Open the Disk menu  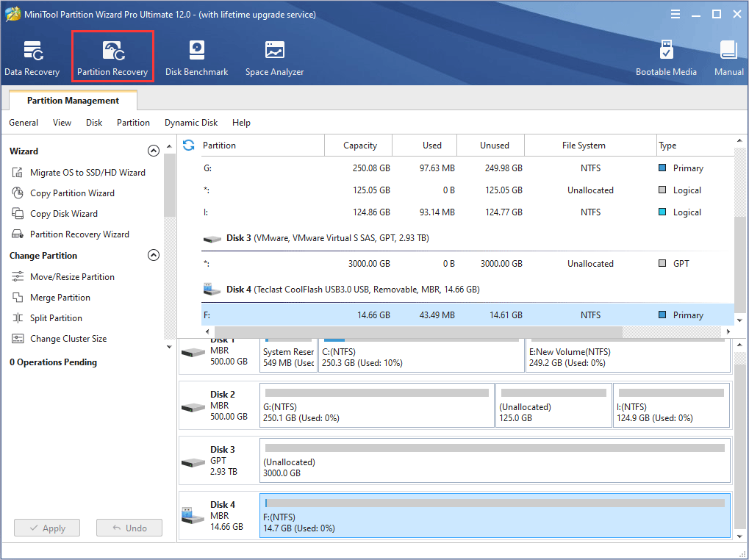[94, 123]
